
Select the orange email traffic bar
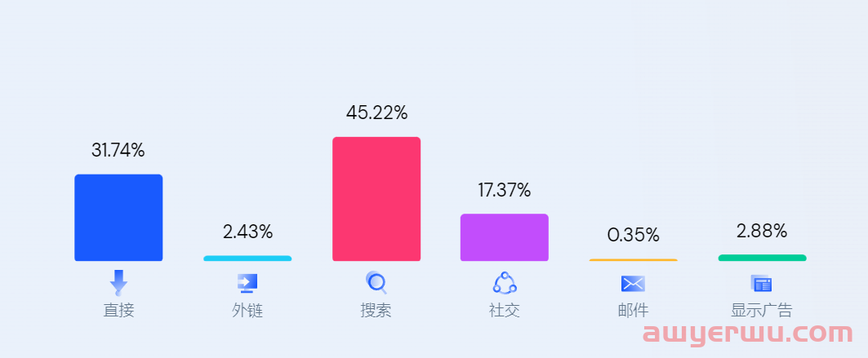tap(633, 260)
